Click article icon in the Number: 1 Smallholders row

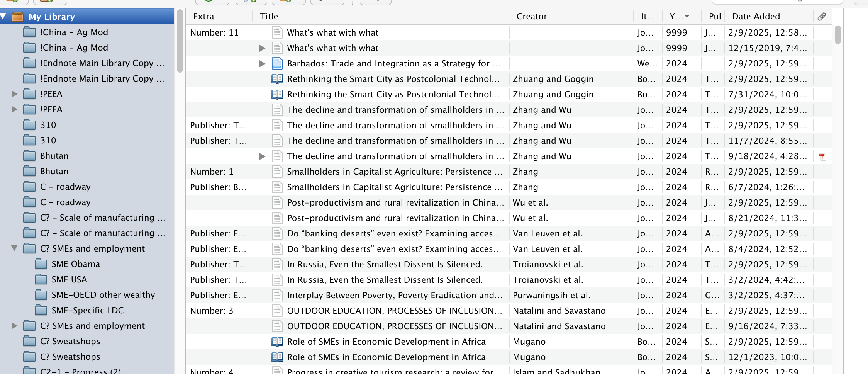(277, 172)
